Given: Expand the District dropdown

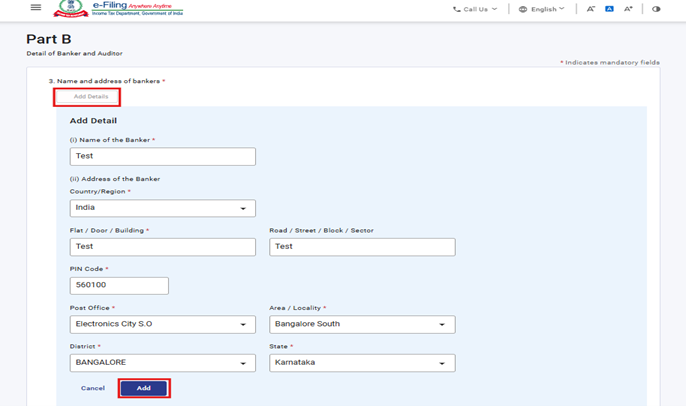Looking at the screenshot, I should click(x=162, y=363).
